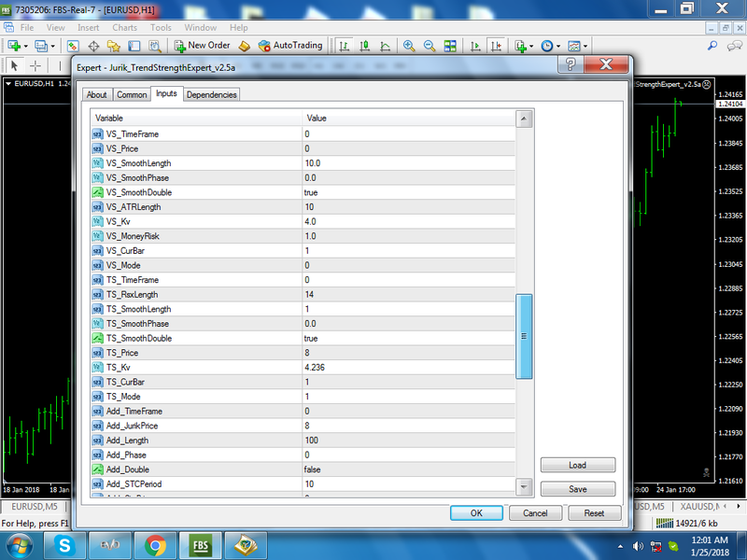Open the Navigator star folder icon
This screenshot has height=560, width=747.
[x=113, y=46]
